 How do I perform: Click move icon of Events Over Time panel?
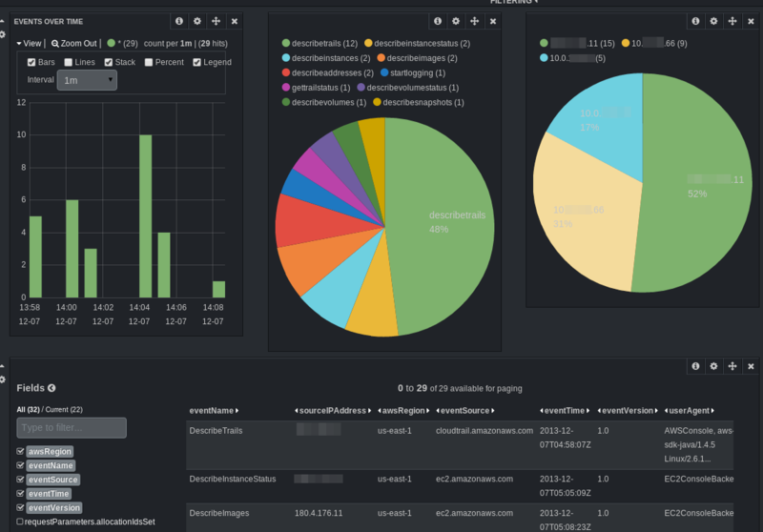217,21
